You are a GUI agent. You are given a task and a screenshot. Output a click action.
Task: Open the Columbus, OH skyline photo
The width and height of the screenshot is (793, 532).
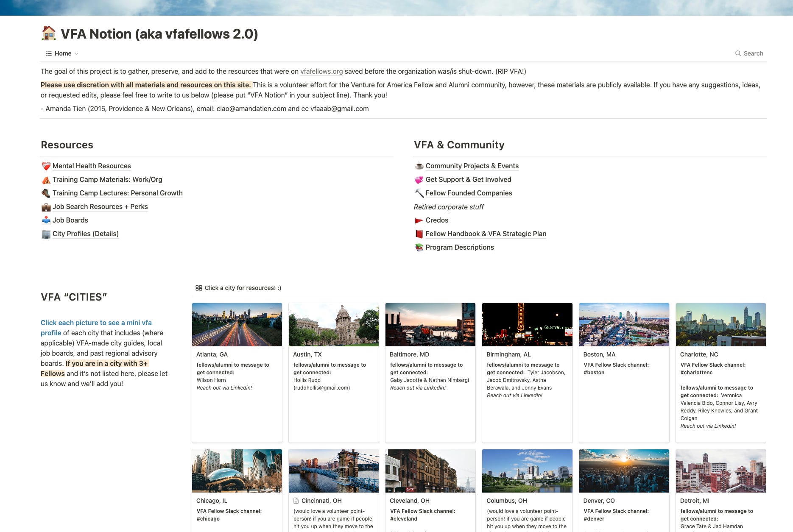tap(527, 471)
